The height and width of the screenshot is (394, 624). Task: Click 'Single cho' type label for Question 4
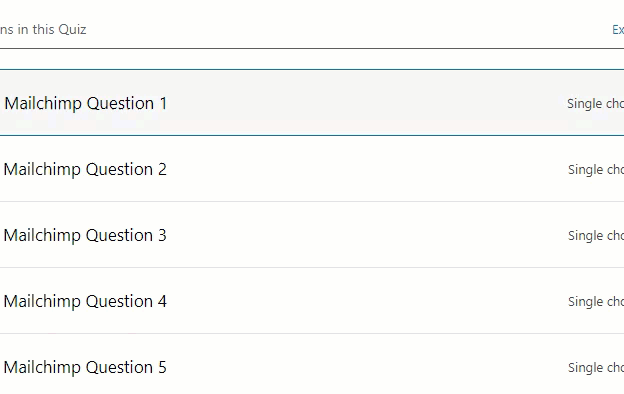596,302
